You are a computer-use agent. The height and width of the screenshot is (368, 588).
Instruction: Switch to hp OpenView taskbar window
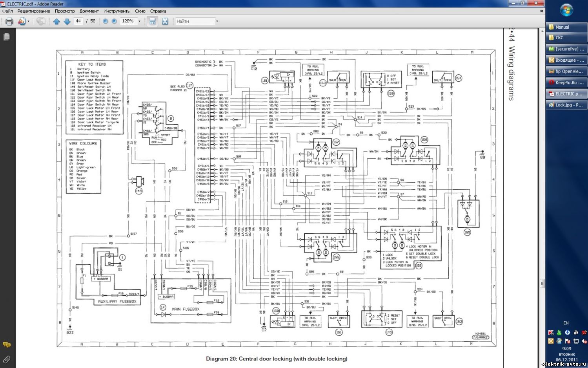pos(566,71)
